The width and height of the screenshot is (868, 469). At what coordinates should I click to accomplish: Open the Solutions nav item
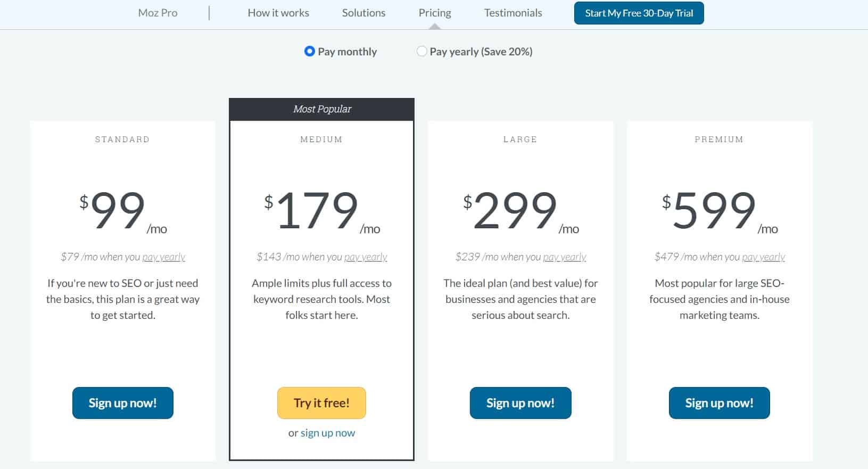(x=363, y=13)
